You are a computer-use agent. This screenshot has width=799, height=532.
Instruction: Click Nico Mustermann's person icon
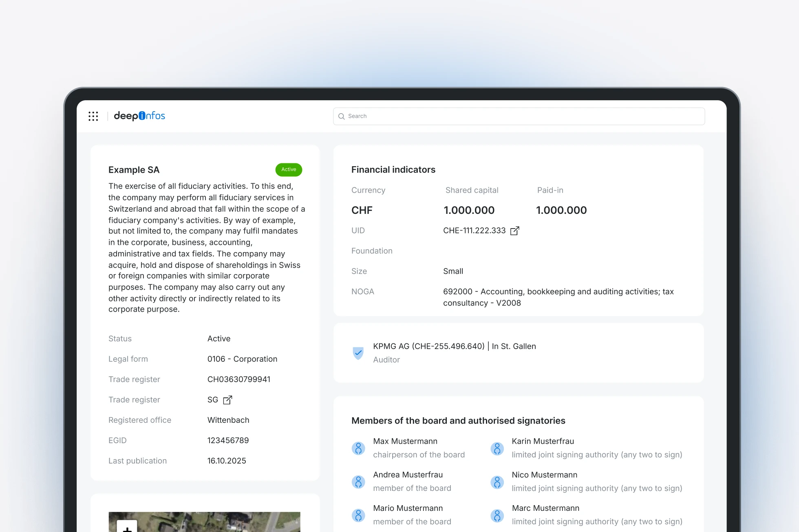497,482
